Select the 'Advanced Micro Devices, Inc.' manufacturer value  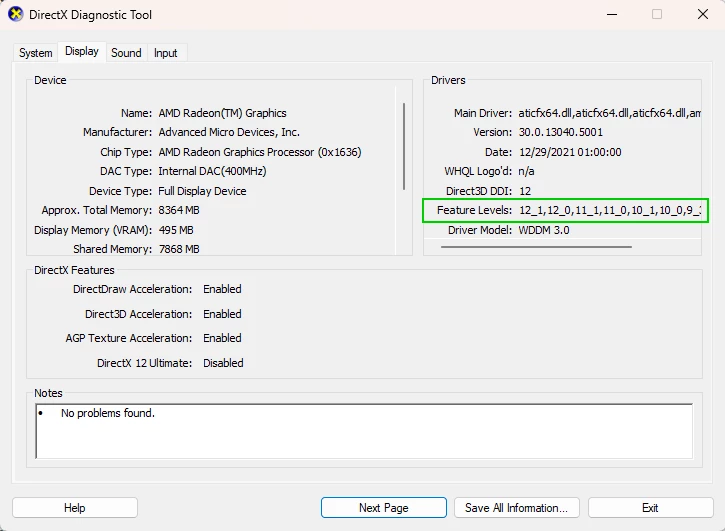229,132
